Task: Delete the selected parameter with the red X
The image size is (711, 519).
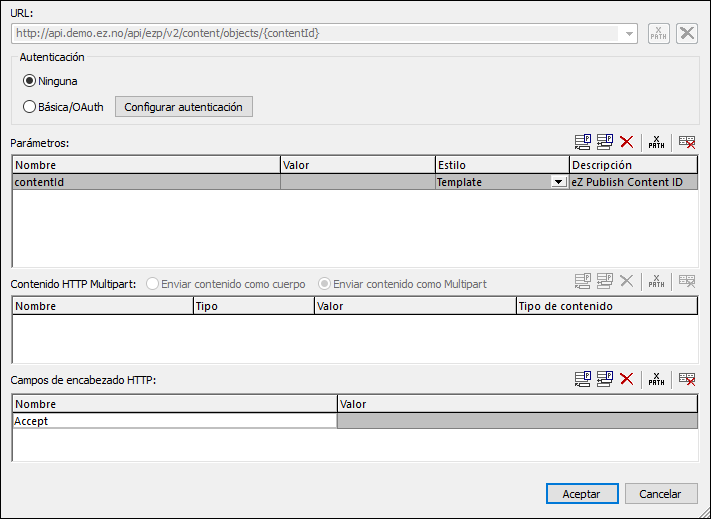Action: tap(626, 142)
